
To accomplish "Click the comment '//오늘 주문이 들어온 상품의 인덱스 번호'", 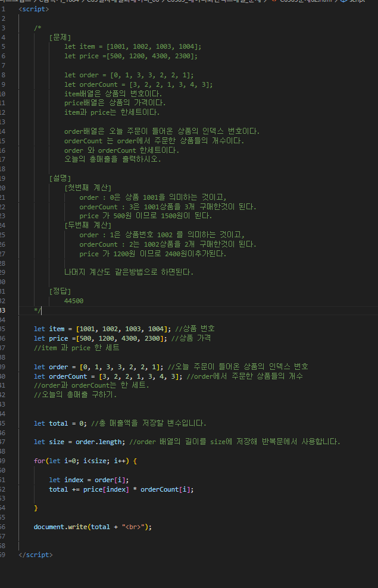I will (x=238, y=366).
